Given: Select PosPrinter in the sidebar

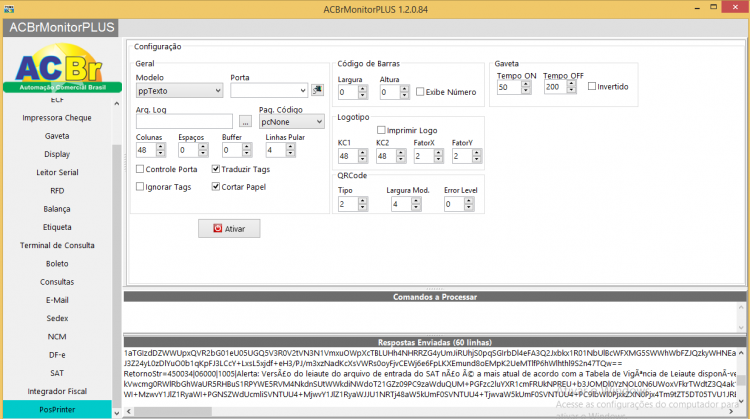Looking at the screenshot, I should [x=57, y=409].
